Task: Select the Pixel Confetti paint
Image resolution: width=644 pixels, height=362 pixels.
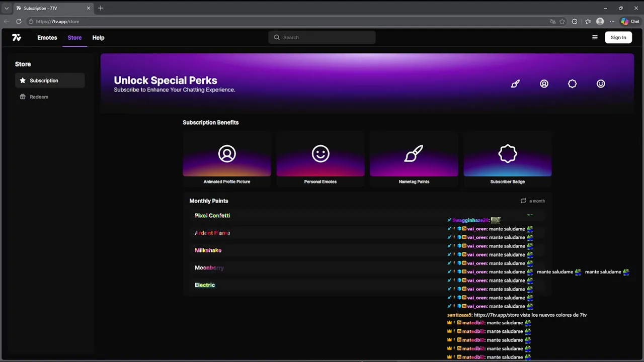Action: pos(212,215)
